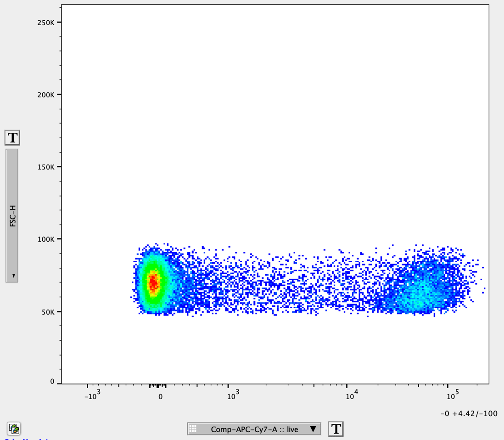Click the dense red population in the plot
Viewport: 504px width, 440px height.
pyautogui.click(x=154, y=282)
